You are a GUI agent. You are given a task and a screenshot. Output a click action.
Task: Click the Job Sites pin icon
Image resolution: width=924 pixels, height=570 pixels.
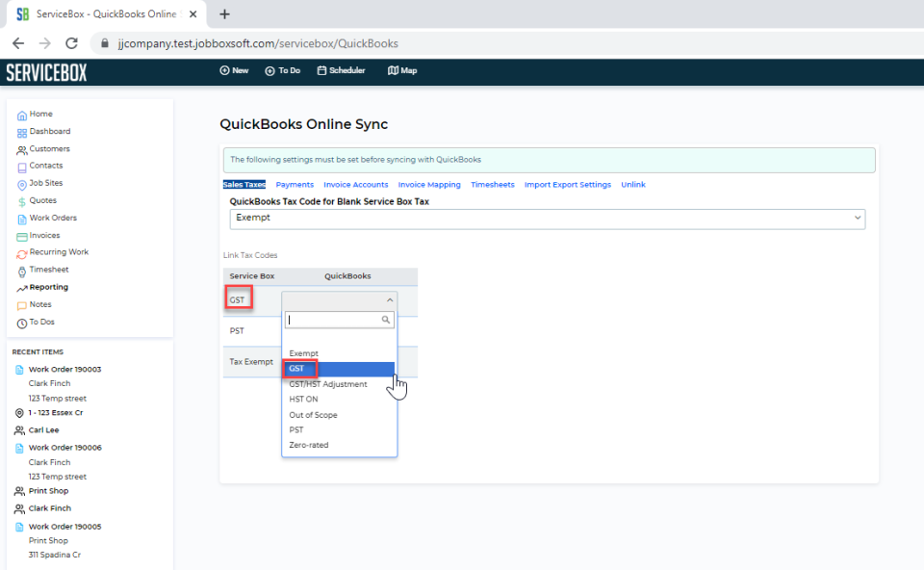click(x=22, y=185)
